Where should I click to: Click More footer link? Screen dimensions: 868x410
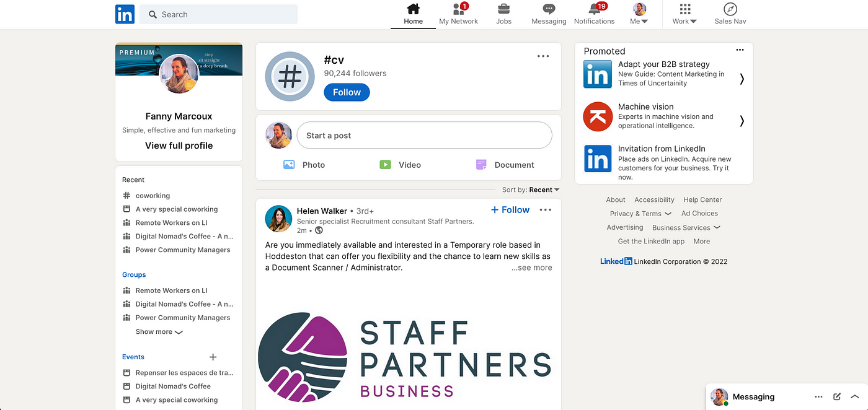(x=702, y=242)
